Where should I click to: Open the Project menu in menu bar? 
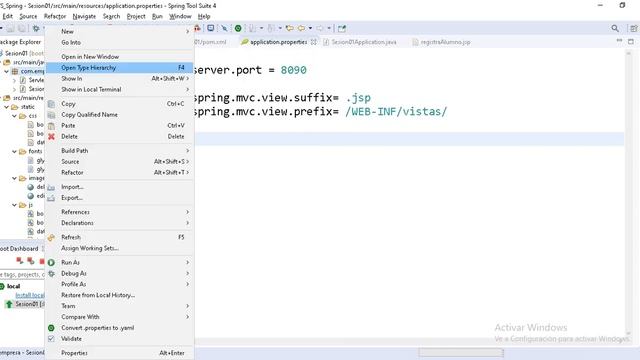(136, 16)
